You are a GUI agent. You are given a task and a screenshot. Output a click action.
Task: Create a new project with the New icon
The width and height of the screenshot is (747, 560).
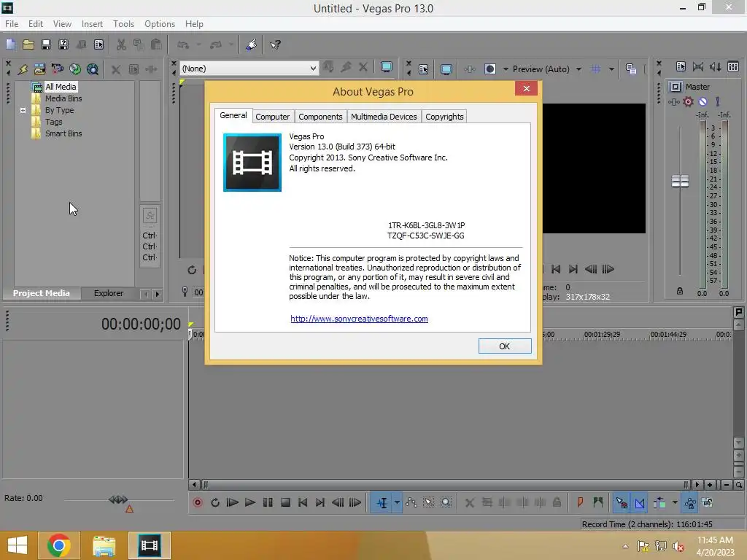click(x=10, y=44)
